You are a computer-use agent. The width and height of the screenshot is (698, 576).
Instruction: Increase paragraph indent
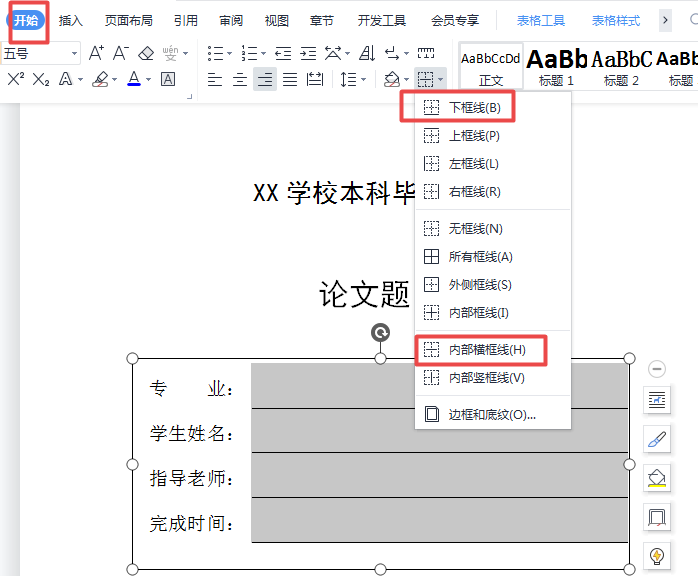tap(308, 53)
